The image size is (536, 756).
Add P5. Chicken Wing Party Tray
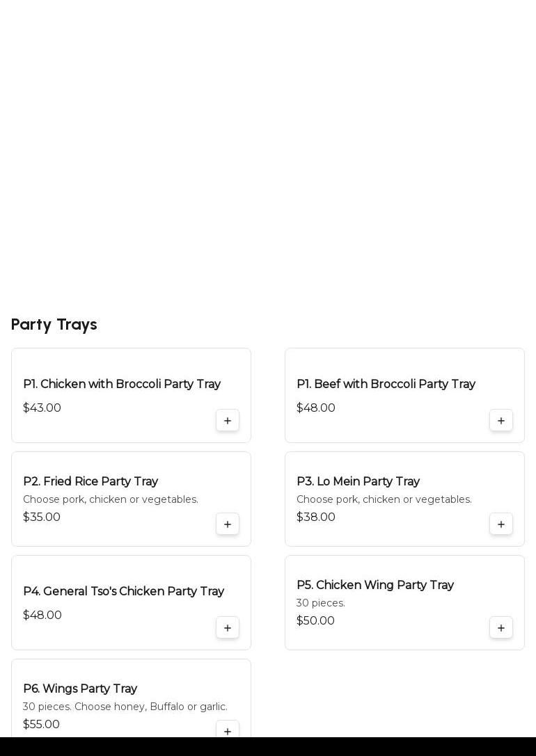(501, 628)
